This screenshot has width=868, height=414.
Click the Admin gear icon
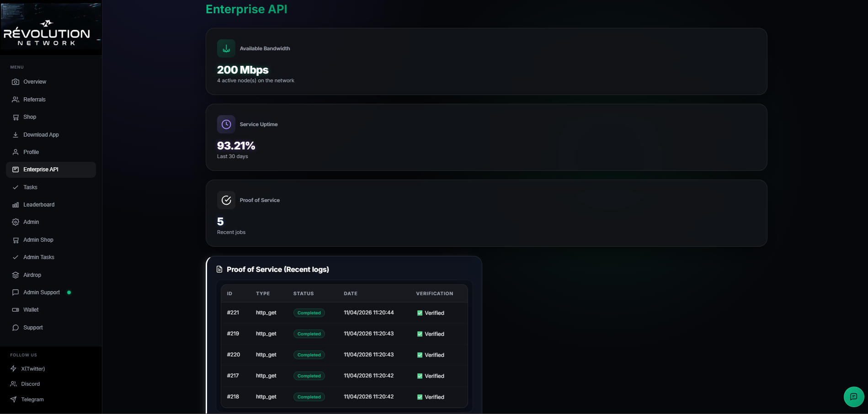[16, 222]
